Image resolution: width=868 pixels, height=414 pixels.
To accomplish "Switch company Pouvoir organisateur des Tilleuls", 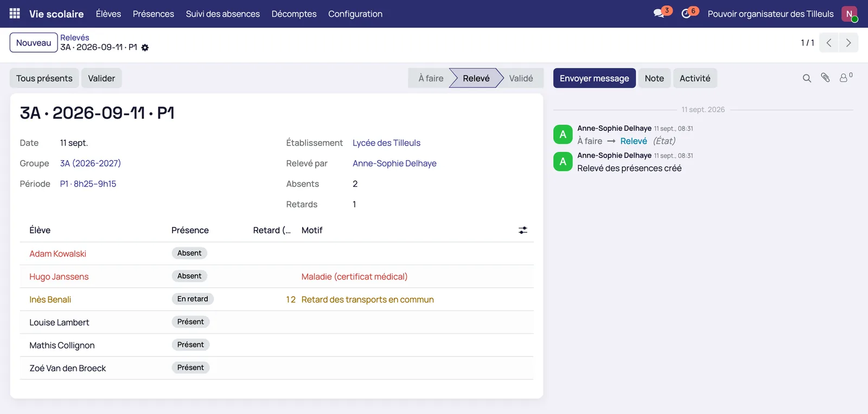I will (770, 14).
